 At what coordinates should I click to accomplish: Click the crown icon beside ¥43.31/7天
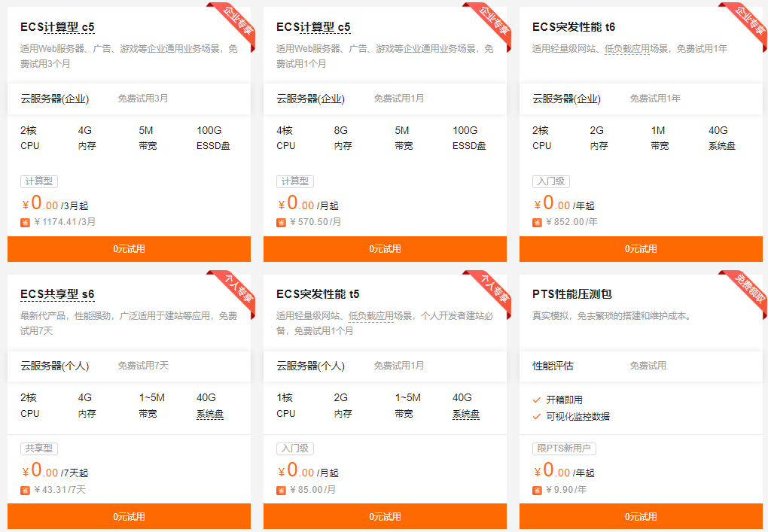tap(25, 491)
